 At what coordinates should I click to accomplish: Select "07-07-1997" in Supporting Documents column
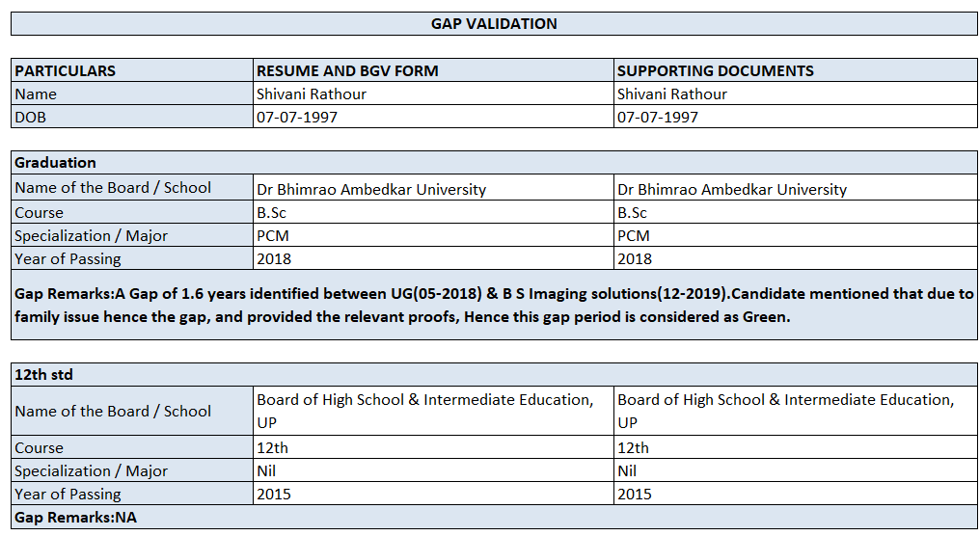(796, 117)
